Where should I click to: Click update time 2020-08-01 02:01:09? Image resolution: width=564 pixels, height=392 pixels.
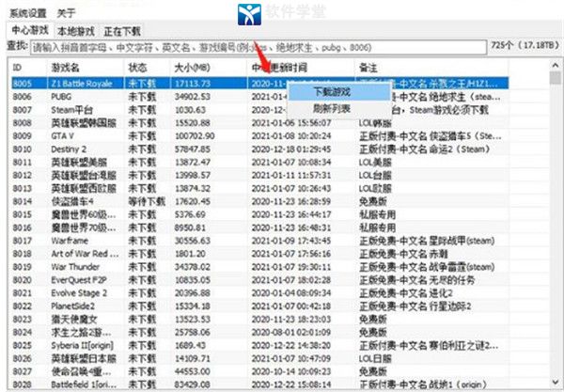[291, 332]
